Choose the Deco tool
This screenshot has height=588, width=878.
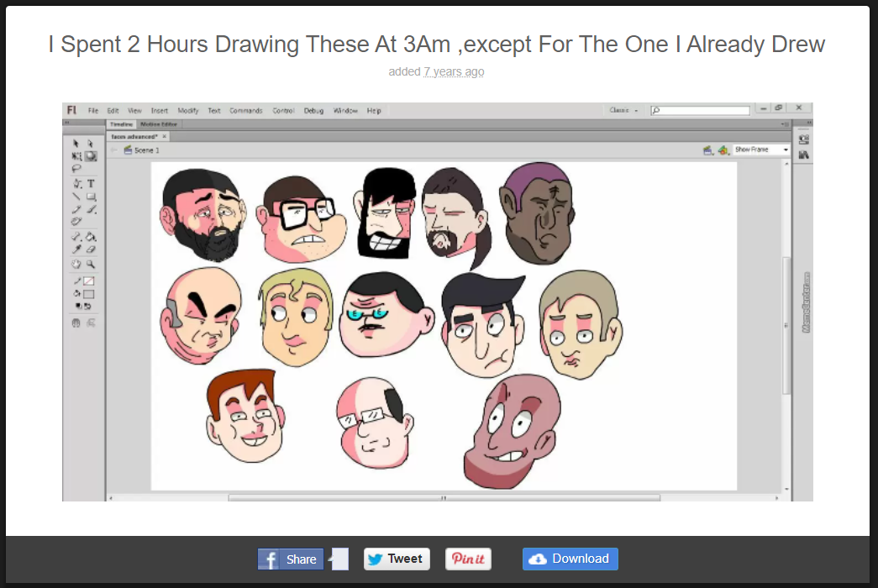[76, 222]
